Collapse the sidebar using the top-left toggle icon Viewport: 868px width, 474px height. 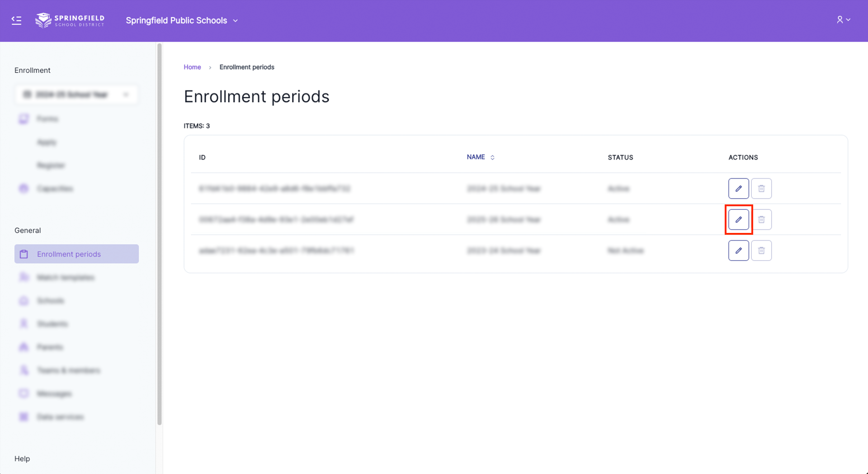[x=16, y=20]
